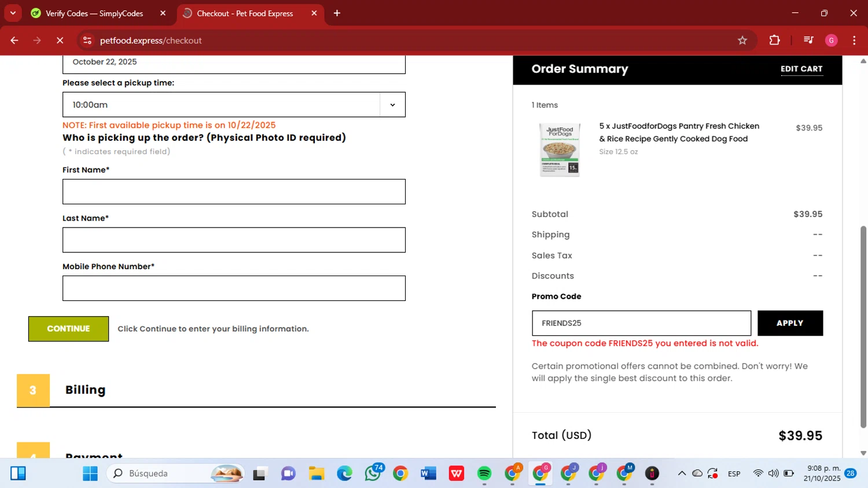The height and width of the screenshot is (488, 868).
Task: Open the Wi-Fi network tray icon
Action: (x=758, y=474)
